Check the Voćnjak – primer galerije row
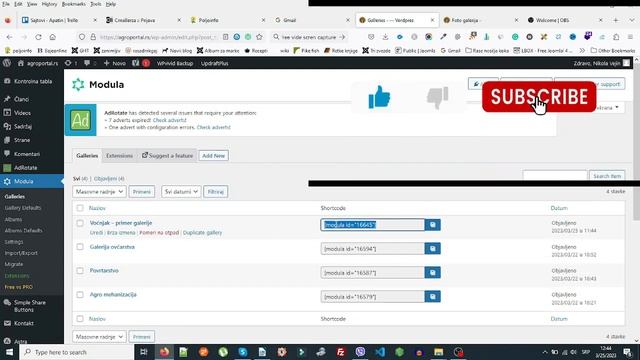Viewport: 640px width, 360px height. coord(80,223)
